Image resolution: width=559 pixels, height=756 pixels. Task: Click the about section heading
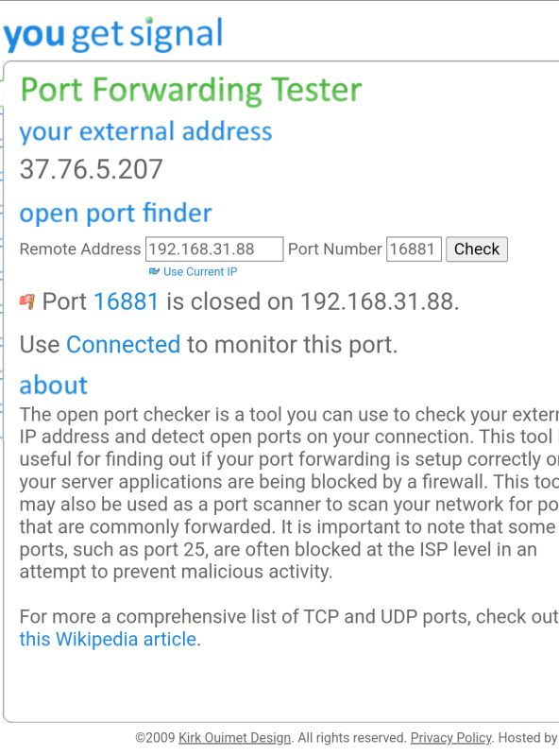54,386
